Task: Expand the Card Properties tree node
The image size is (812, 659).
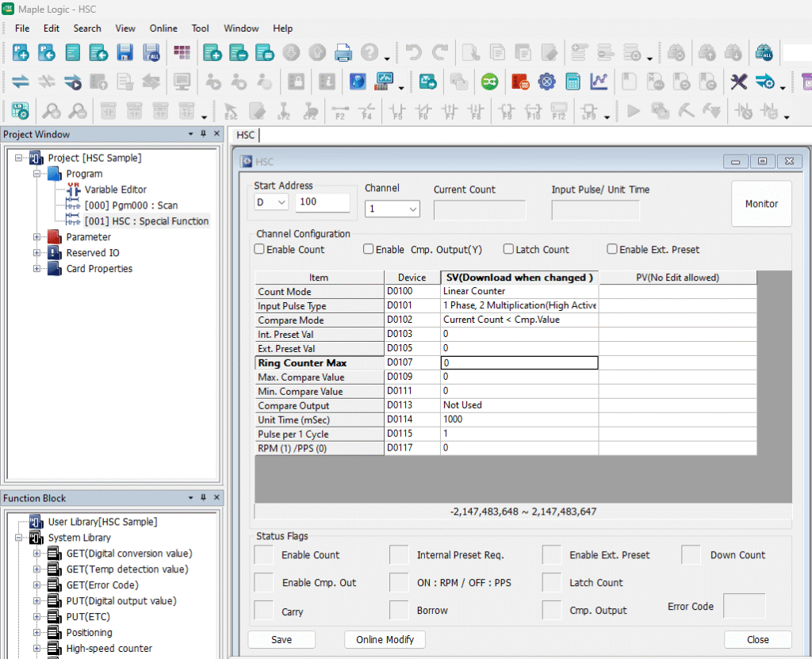Action: click(36, 268)
